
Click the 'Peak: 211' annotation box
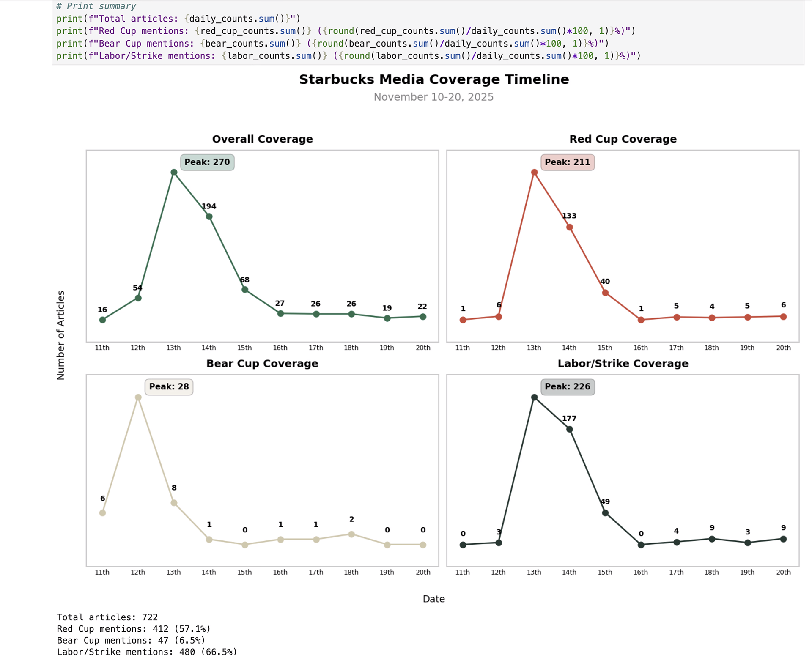pyautogui.click(x=568, y=162)
